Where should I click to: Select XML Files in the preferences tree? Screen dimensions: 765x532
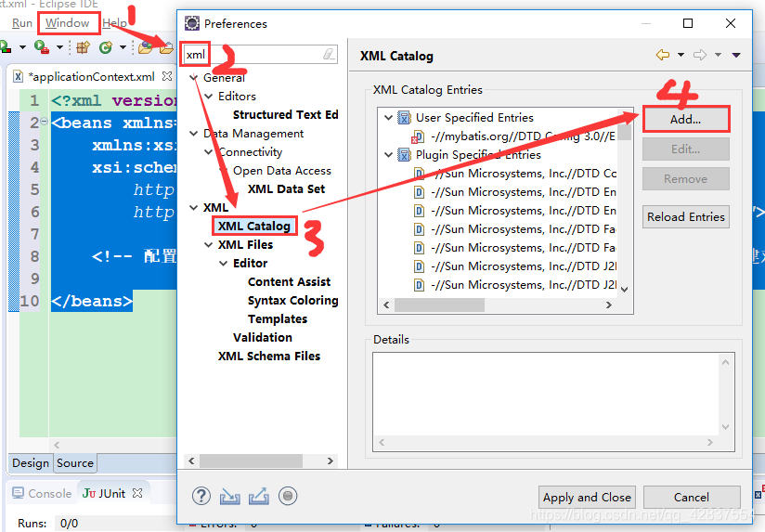[245, 244]
